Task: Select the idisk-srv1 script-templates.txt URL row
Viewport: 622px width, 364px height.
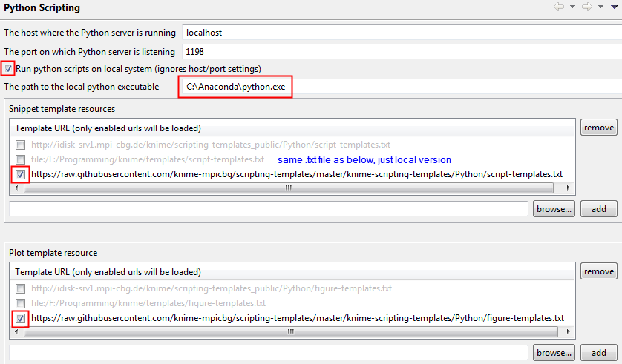Action: tap(211, 145)
